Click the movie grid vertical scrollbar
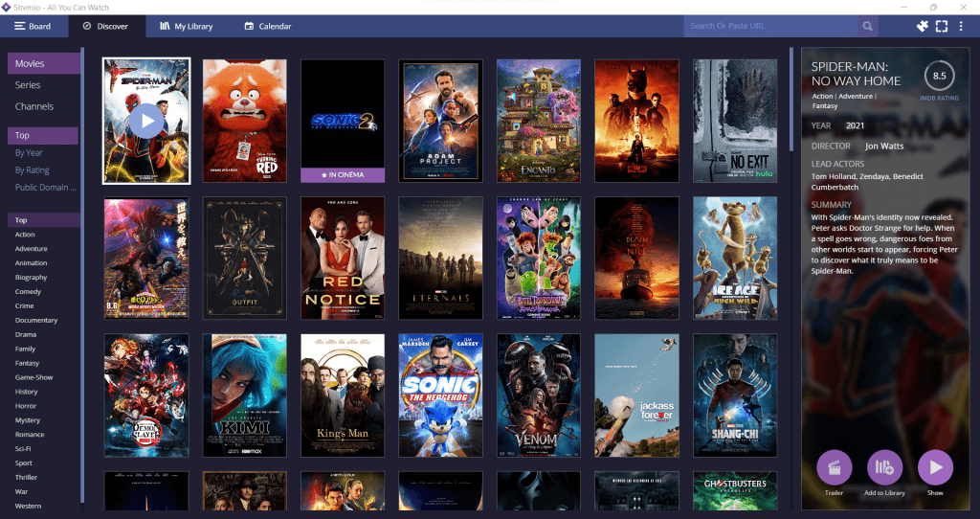This screenshot has height=519, width=980. (791, 100)
